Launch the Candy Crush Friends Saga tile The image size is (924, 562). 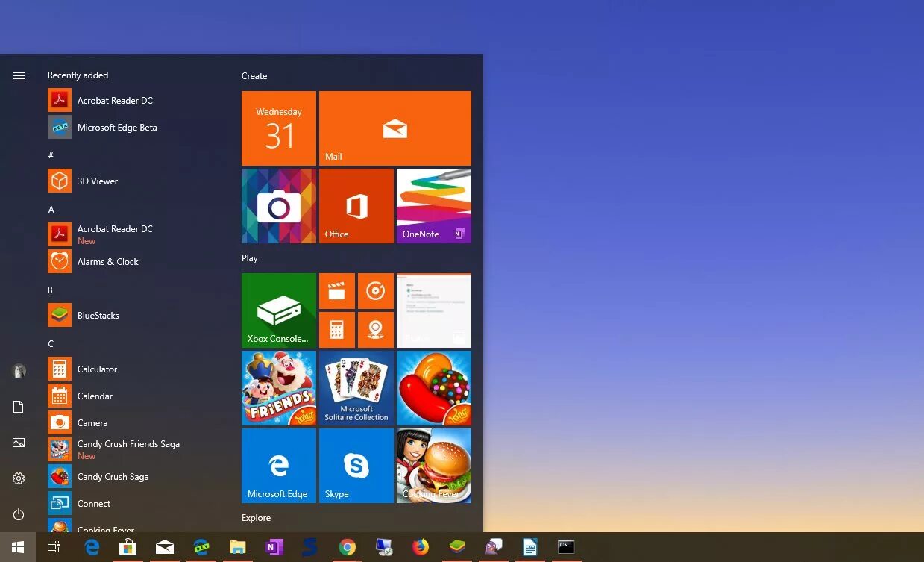click(278, 387)
